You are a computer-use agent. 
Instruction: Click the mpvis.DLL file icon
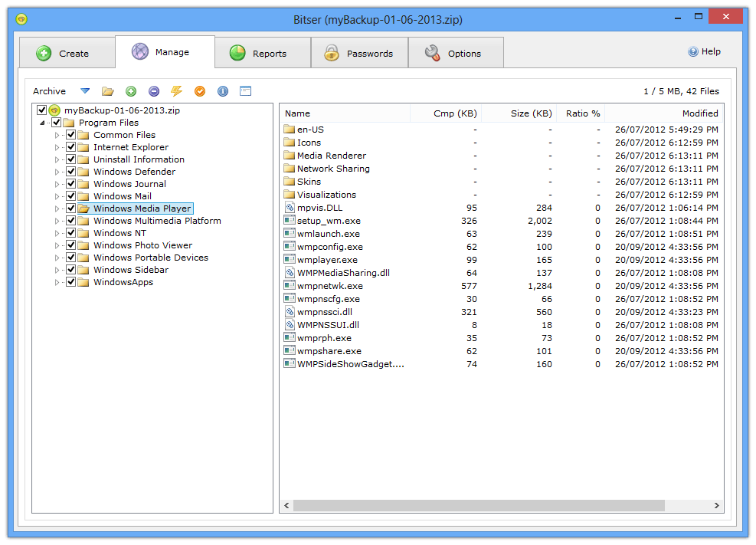pyautogui.click(x=290, y=208)
